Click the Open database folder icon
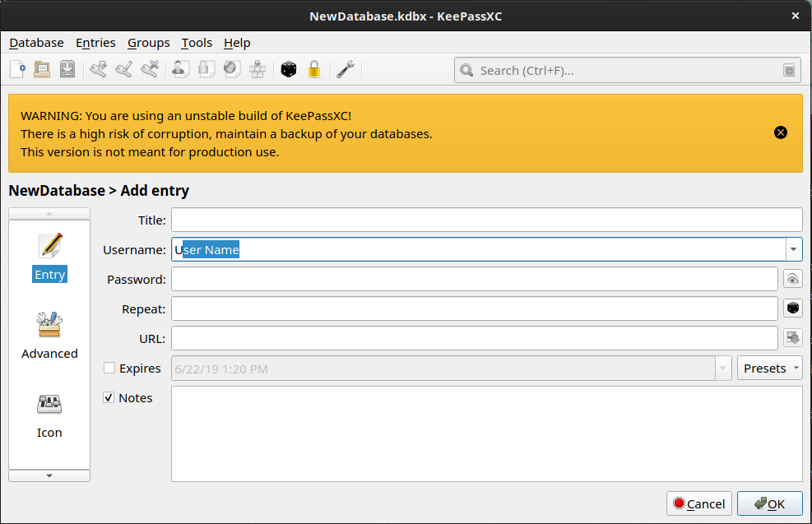The height and width of the screenshot is (524, 812). point(42,70)
